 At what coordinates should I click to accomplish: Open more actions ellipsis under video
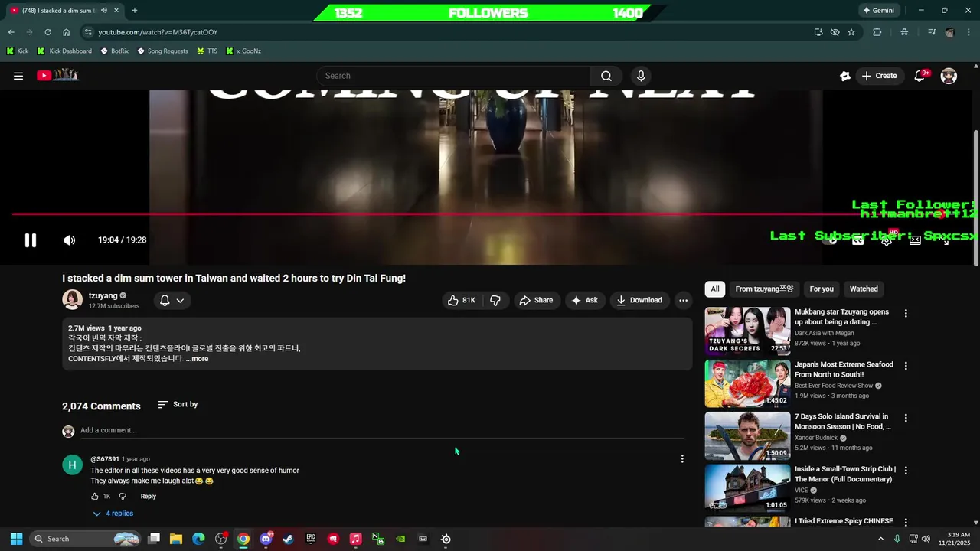coord(683,300)
